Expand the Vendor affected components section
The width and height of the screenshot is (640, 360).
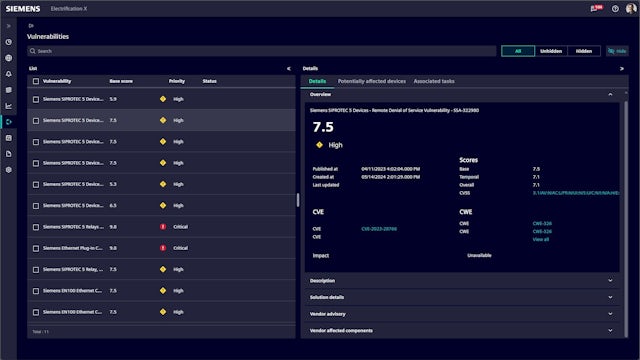pos(610,331)
